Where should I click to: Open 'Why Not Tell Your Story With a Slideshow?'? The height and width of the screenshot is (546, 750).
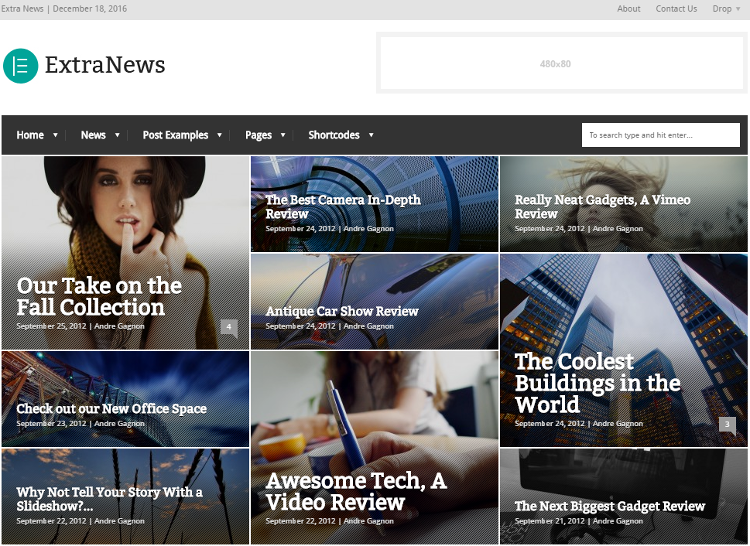point(109,499)
